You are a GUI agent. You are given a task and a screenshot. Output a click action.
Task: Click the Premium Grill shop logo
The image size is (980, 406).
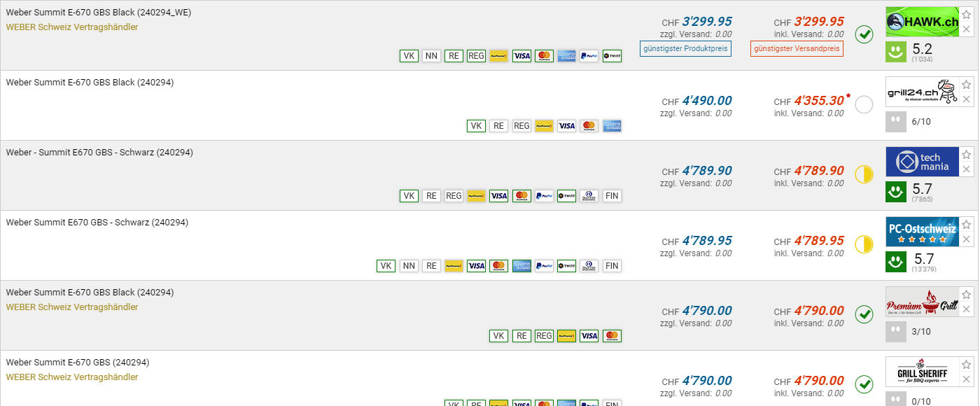coord(921,302)
